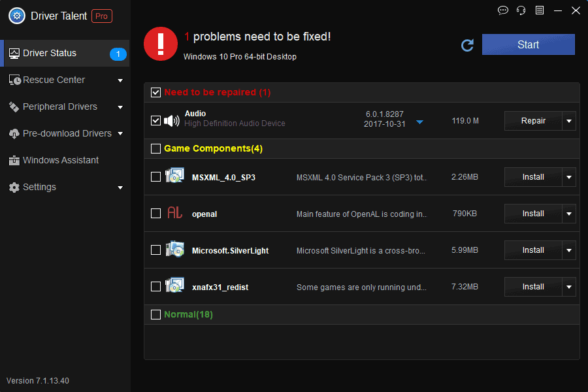Image resolution: width=588 pixels, height=392 pixels.
Task: Click the Audio speaker device icon
Action: click(x=171, y=121)
